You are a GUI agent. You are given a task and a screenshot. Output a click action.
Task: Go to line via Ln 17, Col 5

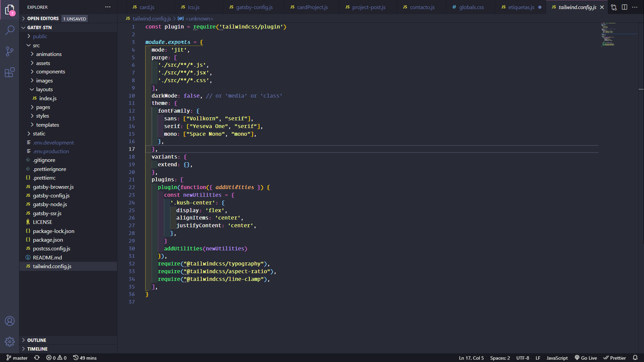click(x=471, y=358)
